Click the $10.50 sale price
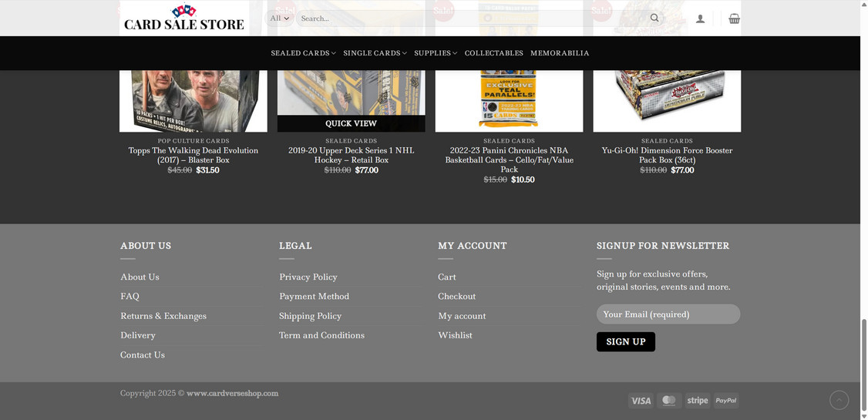The image size is (868, 420). coord(523,180)
